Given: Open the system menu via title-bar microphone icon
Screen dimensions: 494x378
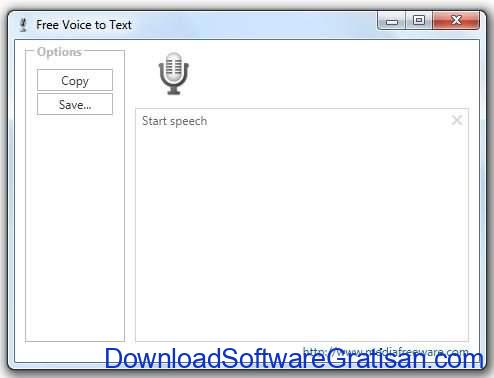Looking at the screenshot, I should [x=23, y=25].
